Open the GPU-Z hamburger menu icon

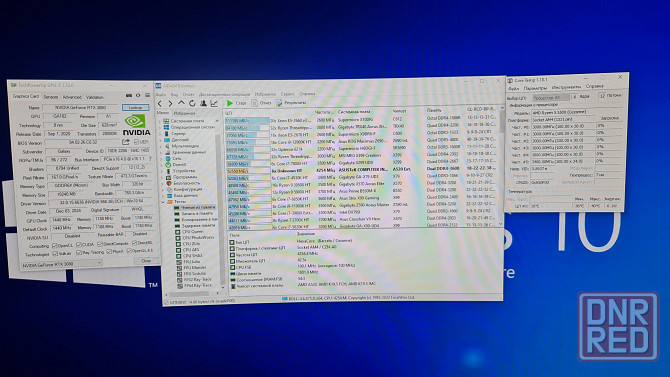click(147, 95)
